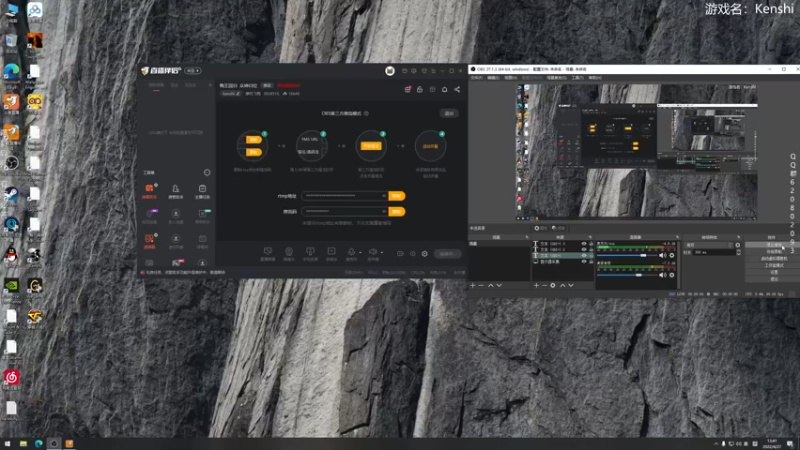Image resolution: width=800 pixels, height=450 pixels.
Task: Toggle lock on 显示器采集 source
Action: pyautogui.click(x=591, y=262)
